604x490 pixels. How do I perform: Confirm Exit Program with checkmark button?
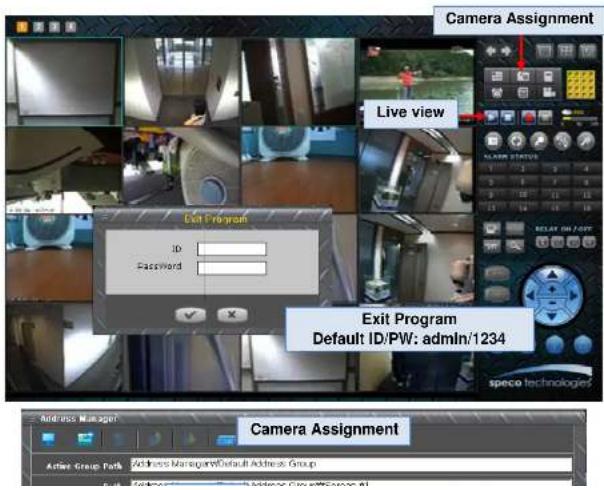click(190, 315)
